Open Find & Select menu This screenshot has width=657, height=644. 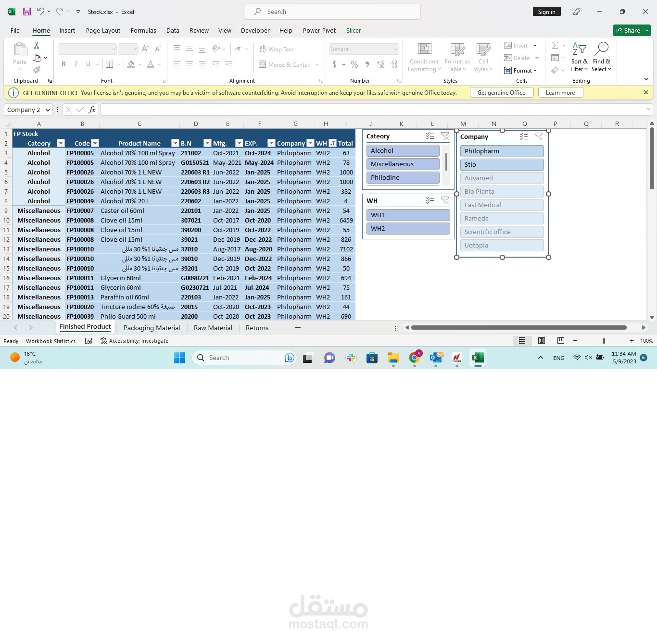(601, 58)
